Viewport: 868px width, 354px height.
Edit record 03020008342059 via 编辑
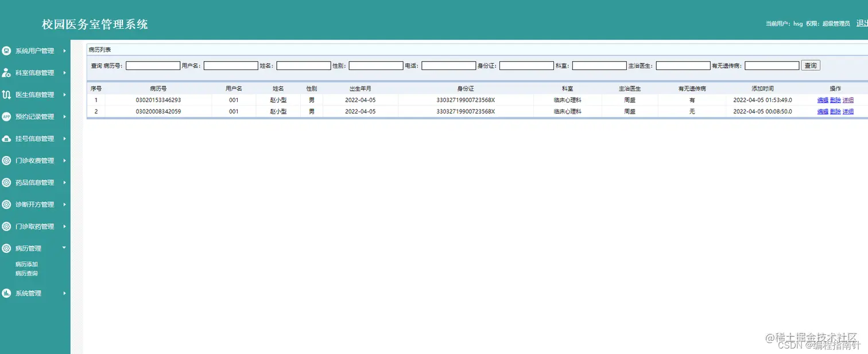pyautogui.click(x=823, y=112)
